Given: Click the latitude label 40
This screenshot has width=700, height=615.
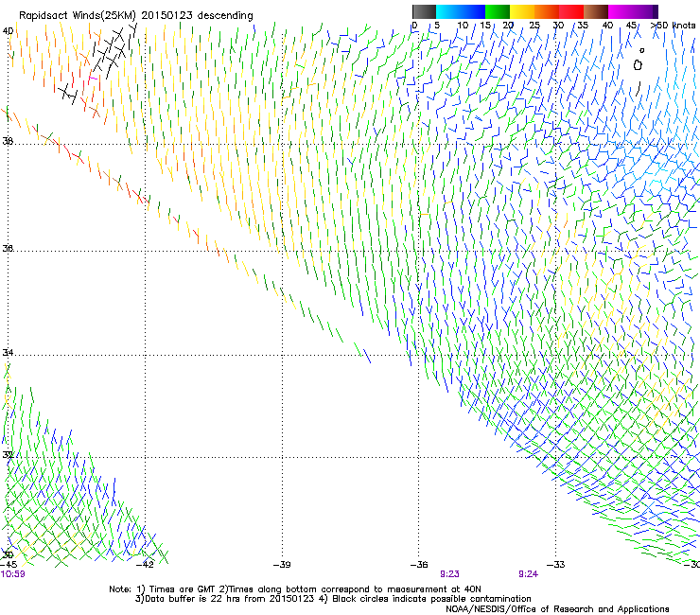Looking at the screenshot, I should click(8, 31).
